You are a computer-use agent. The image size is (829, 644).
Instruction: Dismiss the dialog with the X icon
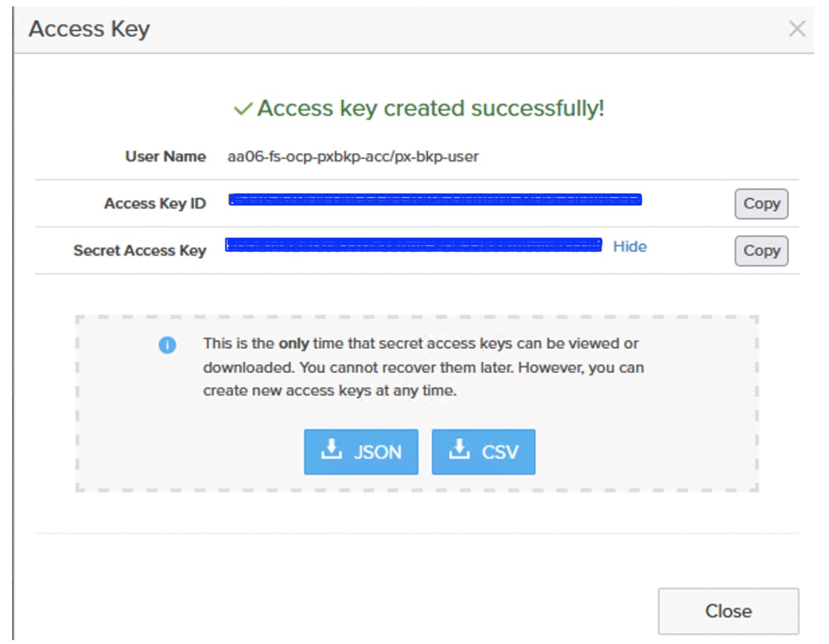796,29
